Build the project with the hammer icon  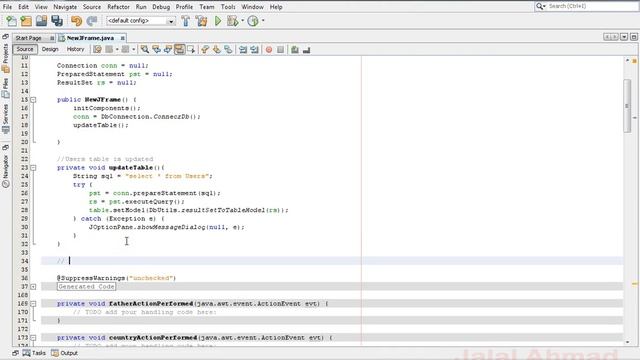(186, 21)
